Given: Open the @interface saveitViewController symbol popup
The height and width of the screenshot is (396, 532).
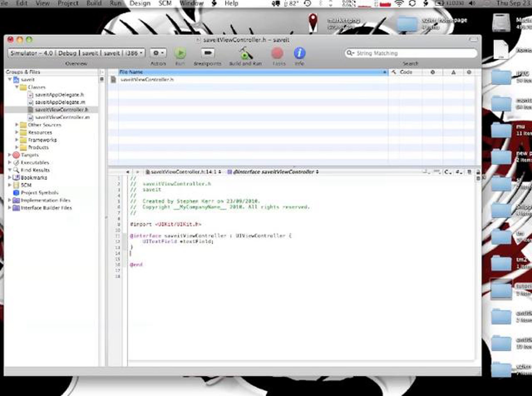Looking at the screenshot, I should click(273, 172).
